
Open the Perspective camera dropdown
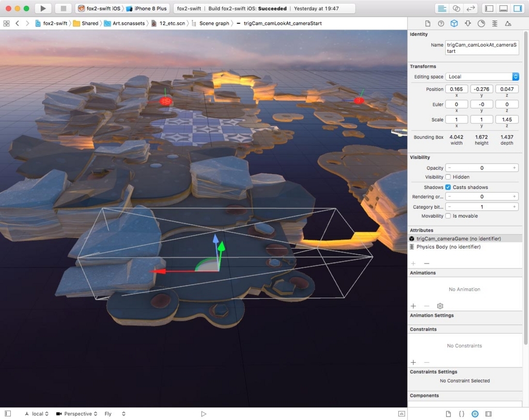[x=77, y=414]
